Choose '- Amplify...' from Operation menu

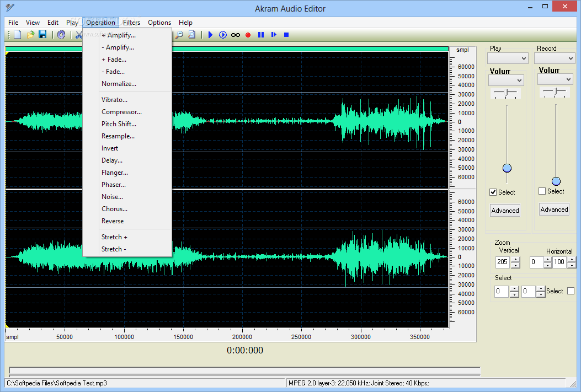(127, 47)
